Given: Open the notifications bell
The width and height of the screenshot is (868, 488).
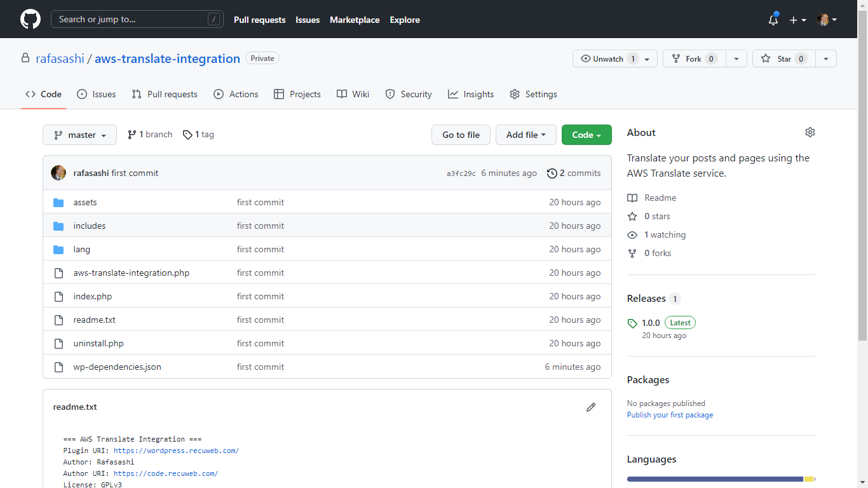Looking at the screenshot, I should coord(773,20).
